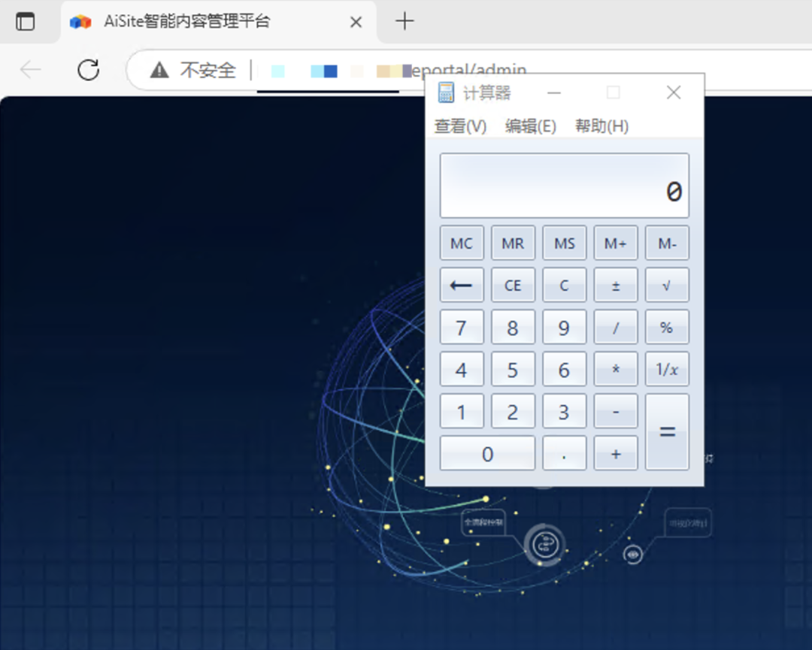Viewport: 812px width, 650px height.
Task: Click the minus - button
Action: tap(615, 411)
